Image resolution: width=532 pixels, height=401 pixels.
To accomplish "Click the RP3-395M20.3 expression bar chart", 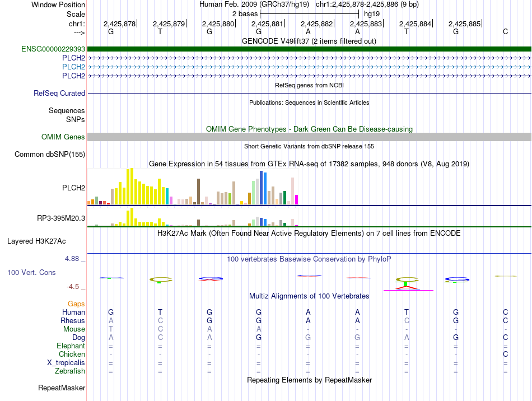I will (x=193, y=217).
